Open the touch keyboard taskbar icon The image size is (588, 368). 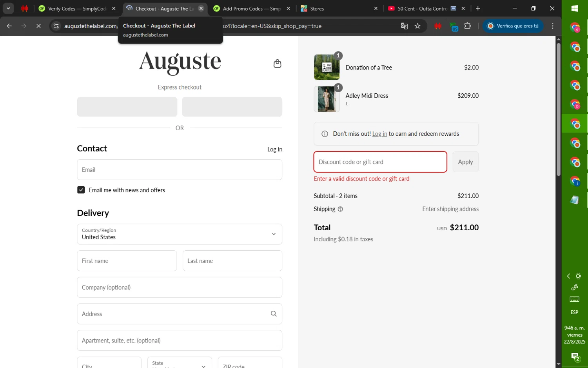coord(575,299)
